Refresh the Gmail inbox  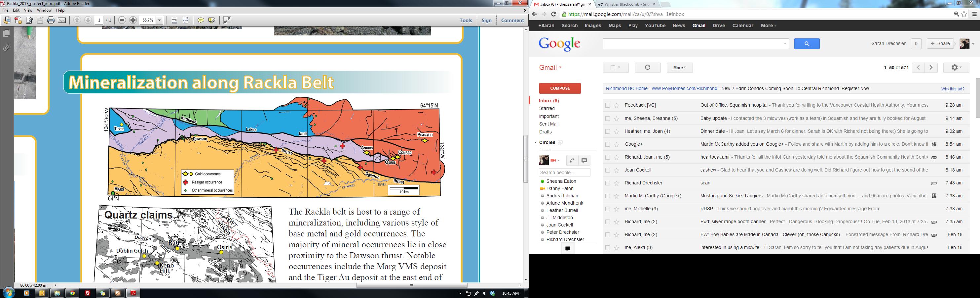tap(648, 68)
